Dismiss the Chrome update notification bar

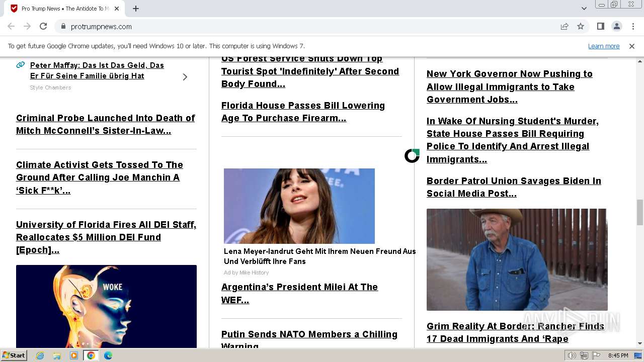point(632,46)
